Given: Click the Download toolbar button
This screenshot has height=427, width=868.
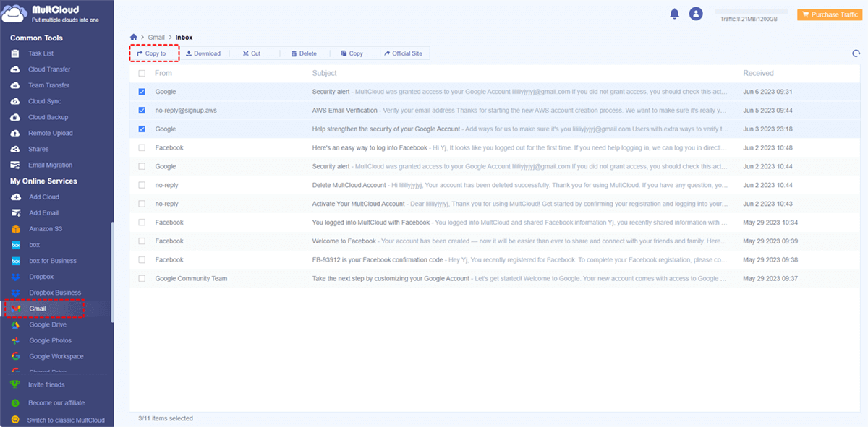Looking at the screenshot, I should 203,53.
